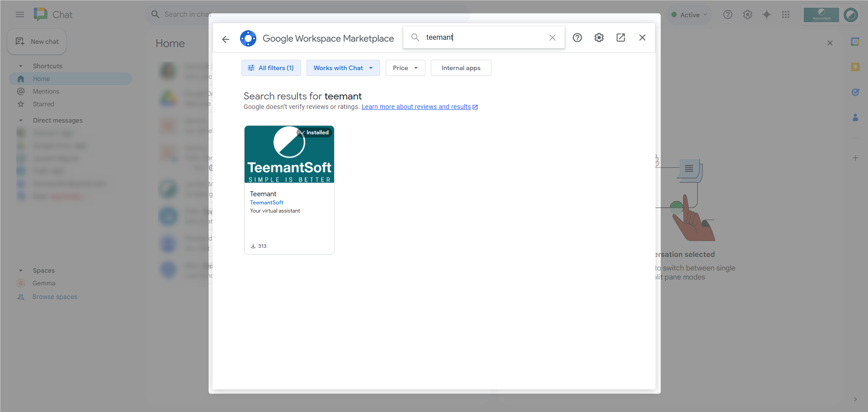Click the Mentions at-sign icon
Viewport: 868px width, 412px height.
pos(21,91)
